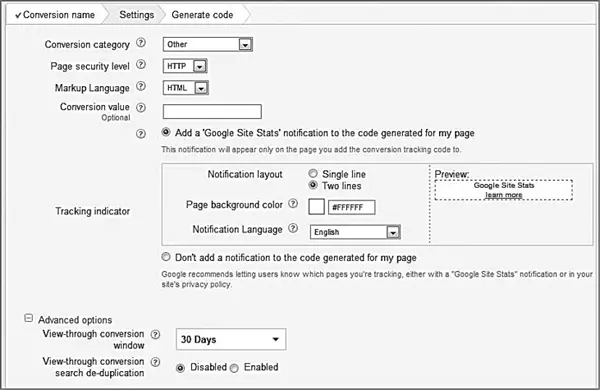Expand the Notification Language English dropdown
600x390 pixels.
coord(355,232)
